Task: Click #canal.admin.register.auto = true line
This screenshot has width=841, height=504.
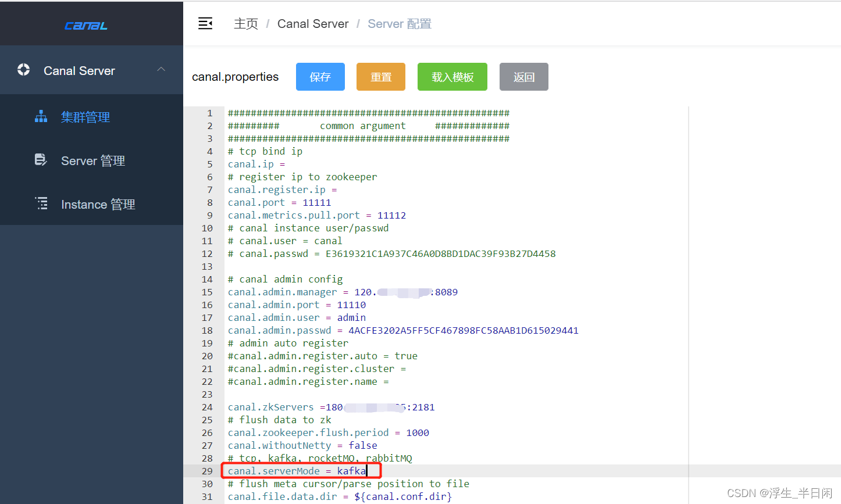Action: point(322,356)
